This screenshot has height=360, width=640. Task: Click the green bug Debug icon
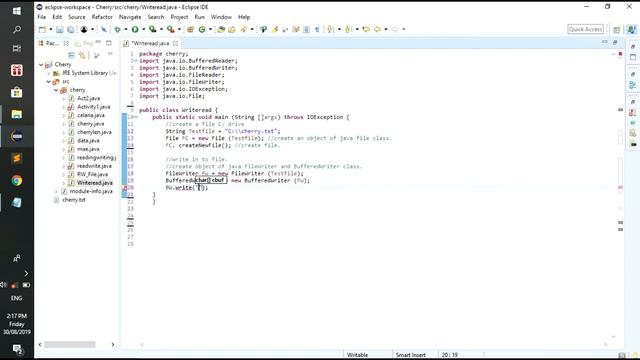point(118,29)
